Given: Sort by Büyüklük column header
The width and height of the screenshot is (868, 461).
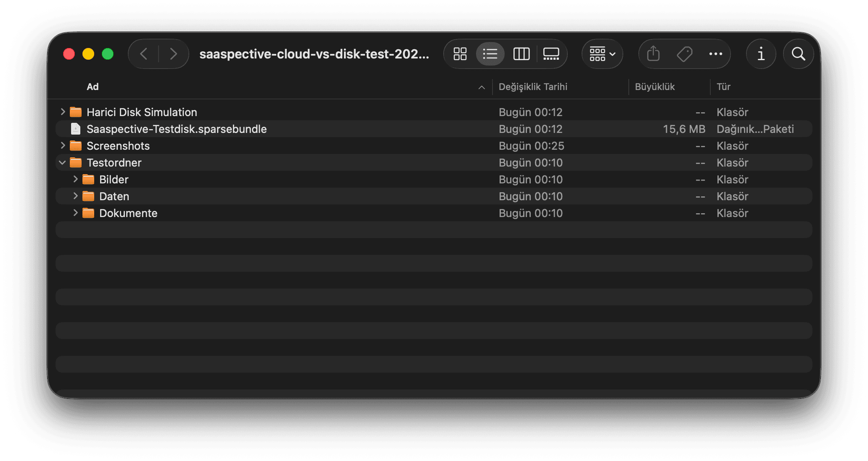Looking at the screenshot, I should pos(655,87).
